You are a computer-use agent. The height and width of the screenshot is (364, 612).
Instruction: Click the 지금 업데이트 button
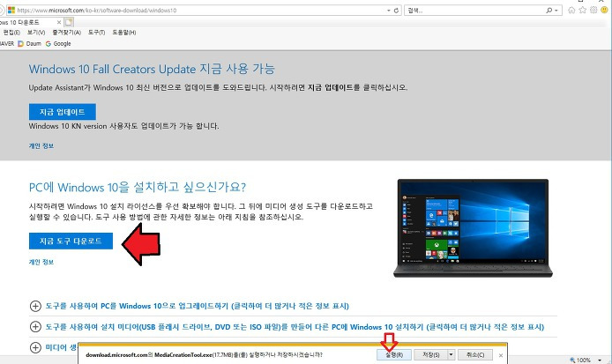[63, 112]
